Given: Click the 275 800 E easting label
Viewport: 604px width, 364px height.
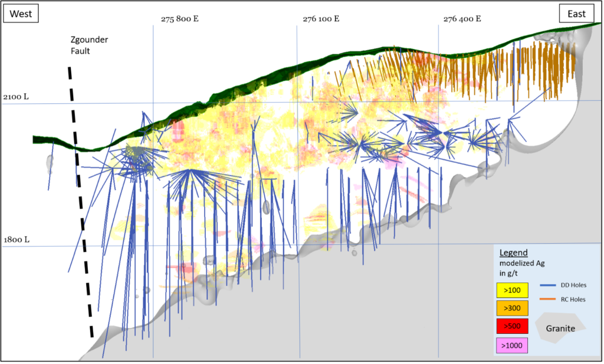Looking at the screenshot, I should [180, 19].
